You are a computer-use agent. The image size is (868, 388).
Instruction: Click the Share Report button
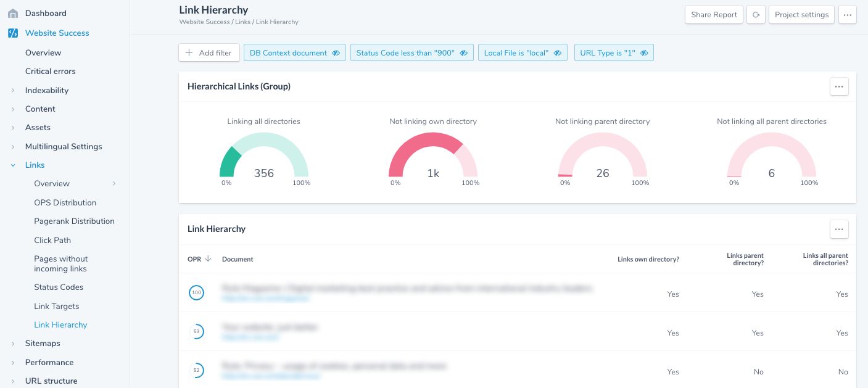point(714,15)
